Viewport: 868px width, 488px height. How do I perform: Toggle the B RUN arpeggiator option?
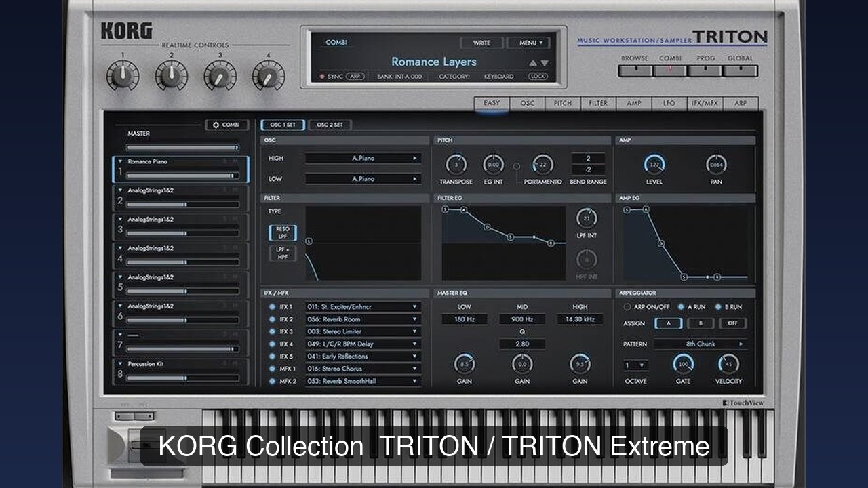click(x=718, y=307)
